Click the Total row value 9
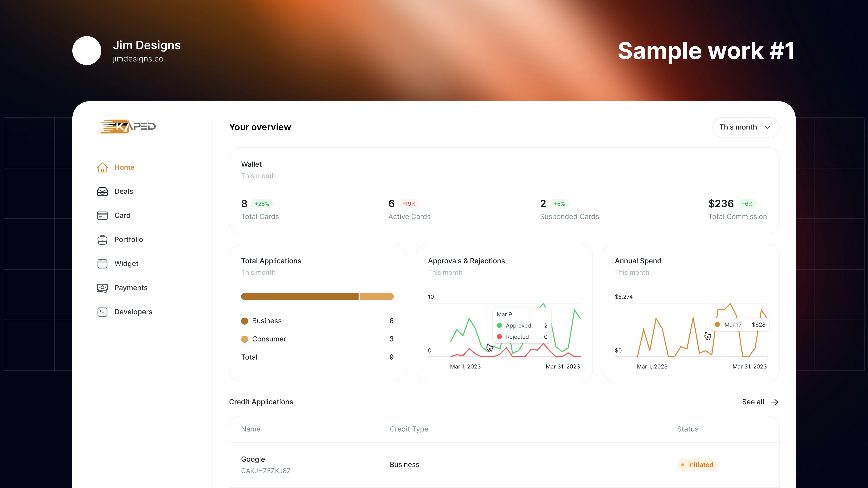Viewport: 868px width, 488px height. [392, 357]
